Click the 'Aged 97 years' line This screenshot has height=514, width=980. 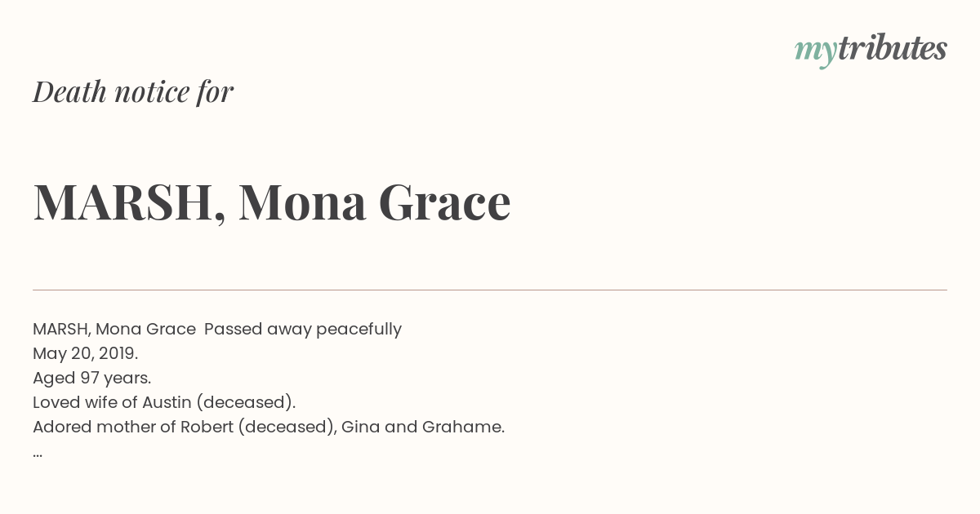coord(92,378)
